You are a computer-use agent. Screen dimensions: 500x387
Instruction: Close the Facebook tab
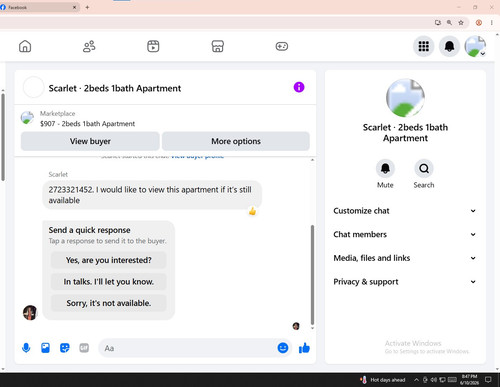pyautogui.click(x=74, y=7)
